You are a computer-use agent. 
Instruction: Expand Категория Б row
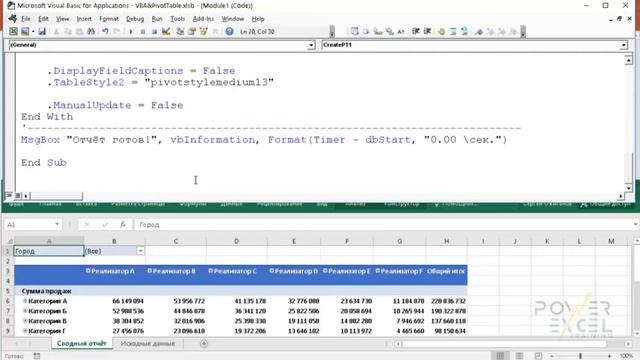click(x=25, y=311)
